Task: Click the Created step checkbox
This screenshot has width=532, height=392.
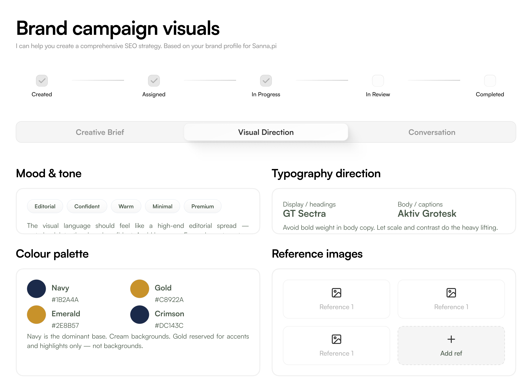Action: [x=42, y=81]
